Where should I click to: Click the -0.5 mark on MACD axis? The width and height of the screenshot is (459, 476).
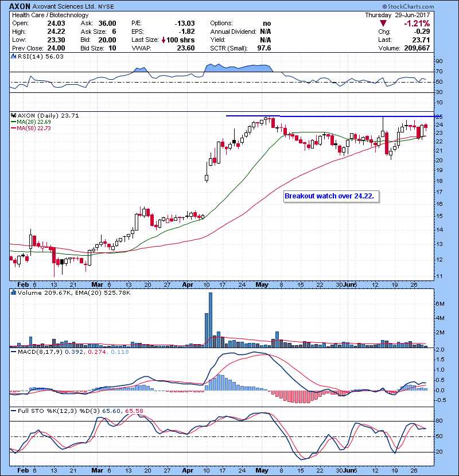coord(439,400)
